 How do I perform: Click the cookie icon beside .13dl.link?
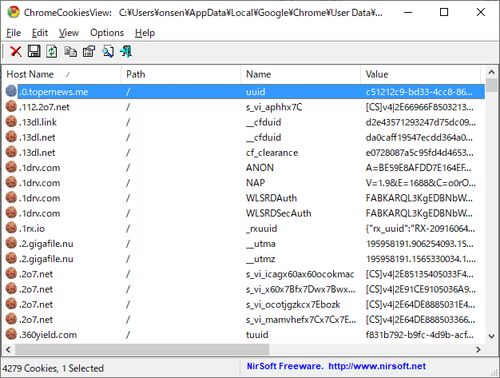point(11,122)
